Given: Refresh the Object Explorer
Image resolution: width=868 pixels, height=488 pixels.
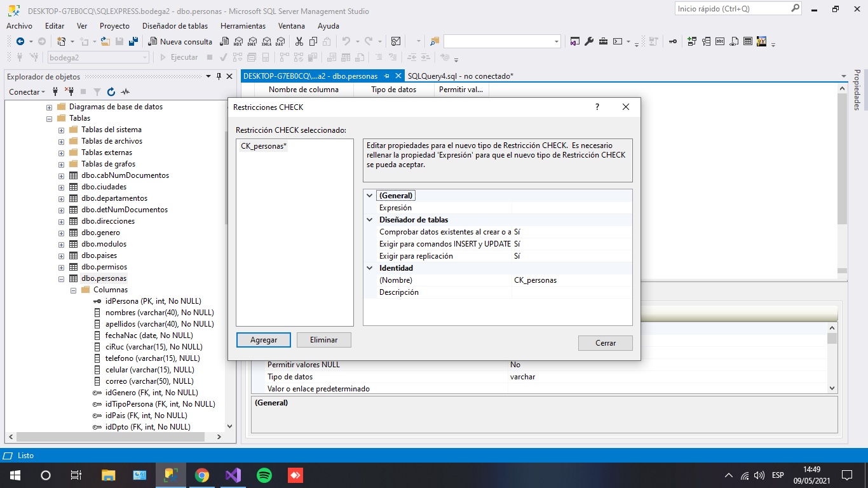Looking at the screenshot, I should (x=111, y=91).
